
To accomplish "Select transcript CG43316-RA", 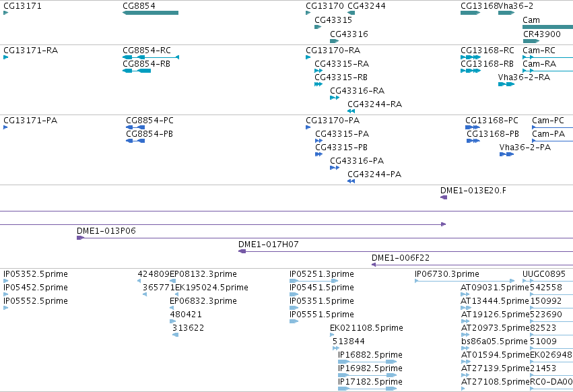I will click(357, 90).
